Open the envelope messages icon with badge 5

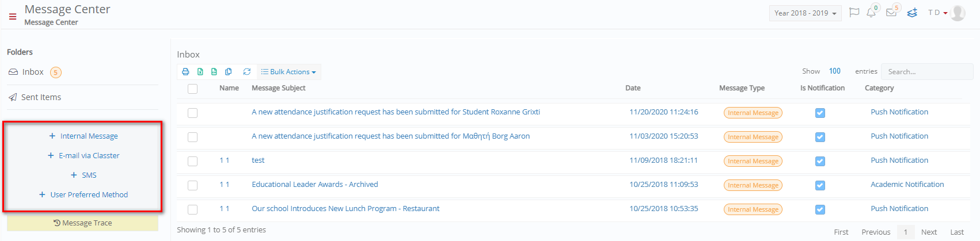[892, 13]
